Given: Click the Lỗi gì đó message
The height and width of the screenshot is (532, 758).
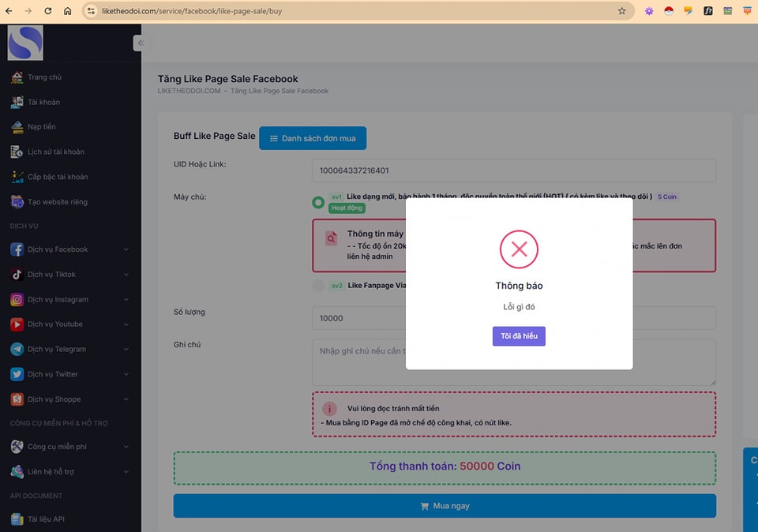Looking at the screenshot, I should click(519, 307).
